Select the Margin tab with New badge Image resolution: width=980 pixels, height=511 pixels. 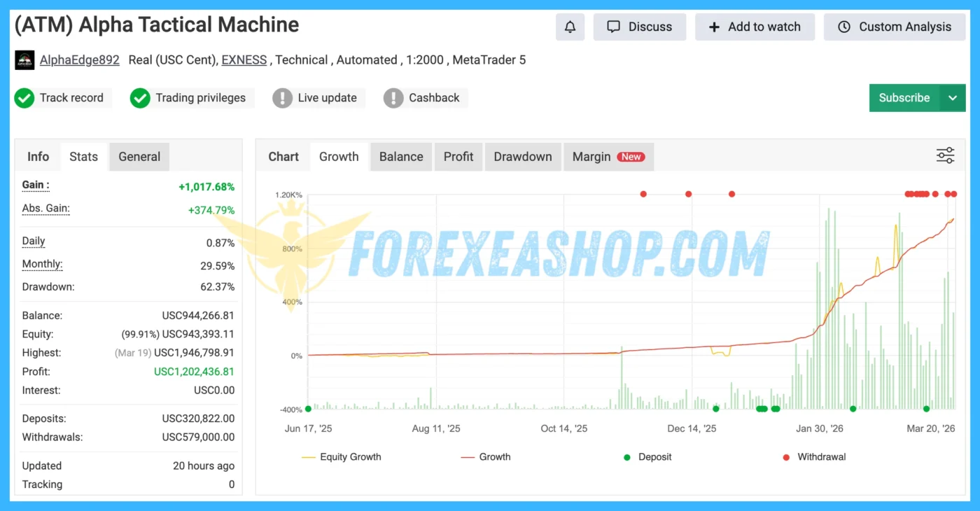(x=608, y=157)
